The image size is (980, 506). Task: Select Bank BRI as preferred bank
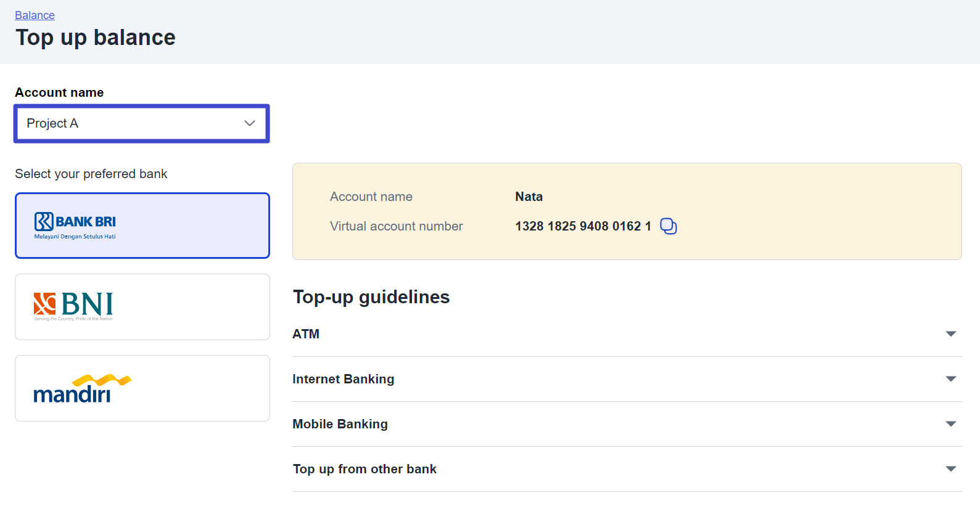pos(142,226)
